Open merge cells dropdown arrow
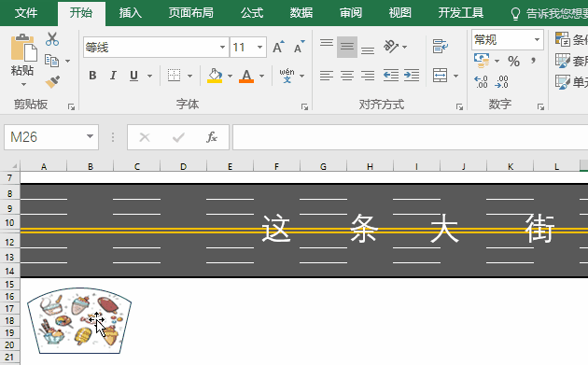This screenshot has height=365, width=588. pyautogui.click(x=455, y=76)
